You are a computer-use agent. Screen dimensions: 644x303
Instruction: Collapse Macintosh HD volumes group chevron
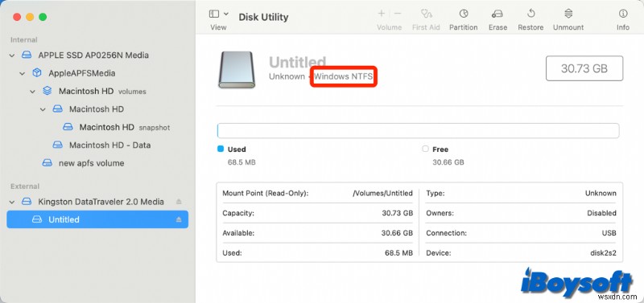(x=32, y=91)
